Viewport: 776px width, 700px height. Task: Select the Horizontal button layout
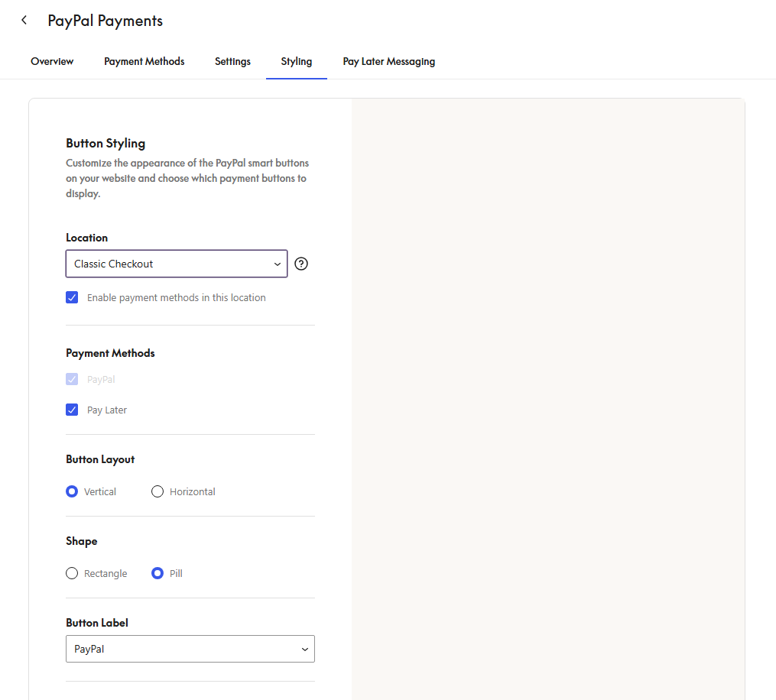[x=157, y=491]
